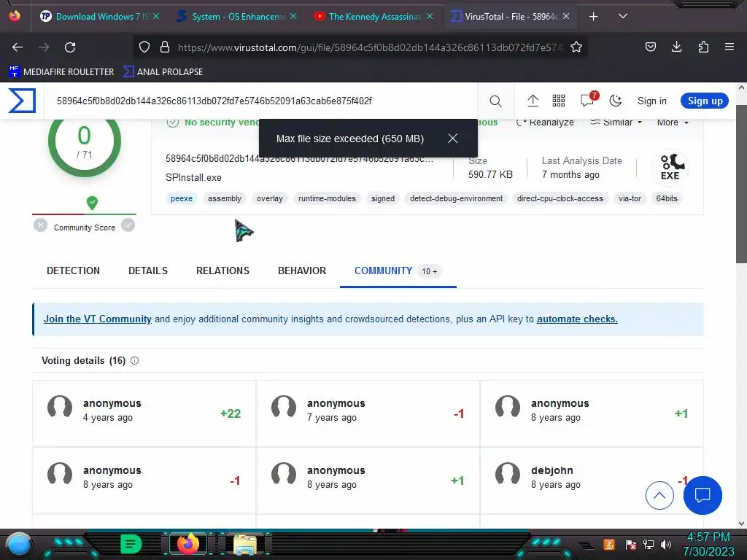747x560 pixels.
Task: Click the runtime-modules tag
Action: (327, 198)
